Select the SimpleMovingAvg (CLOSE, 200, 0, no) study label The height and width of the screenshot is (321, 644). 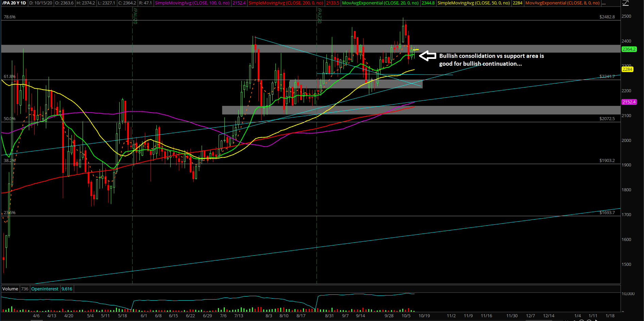click(286, 3)
